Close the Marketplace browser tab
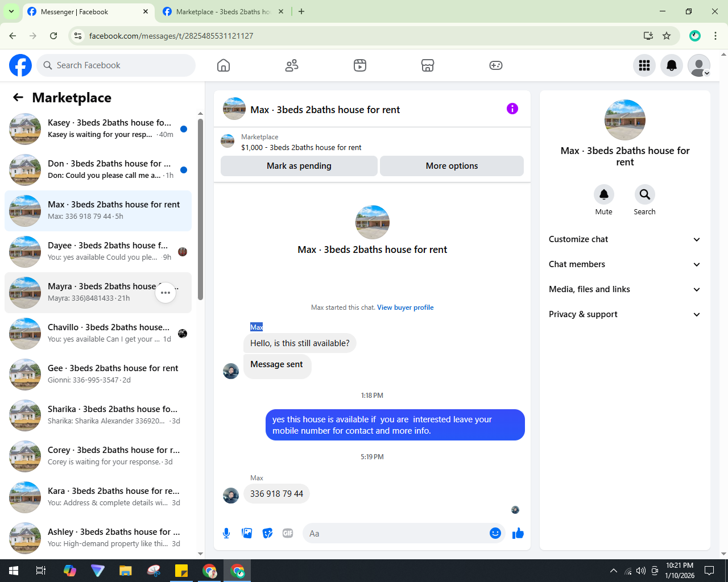Image resolution: width=728 pixels, height=582 pixels. [x=281, y=11]
